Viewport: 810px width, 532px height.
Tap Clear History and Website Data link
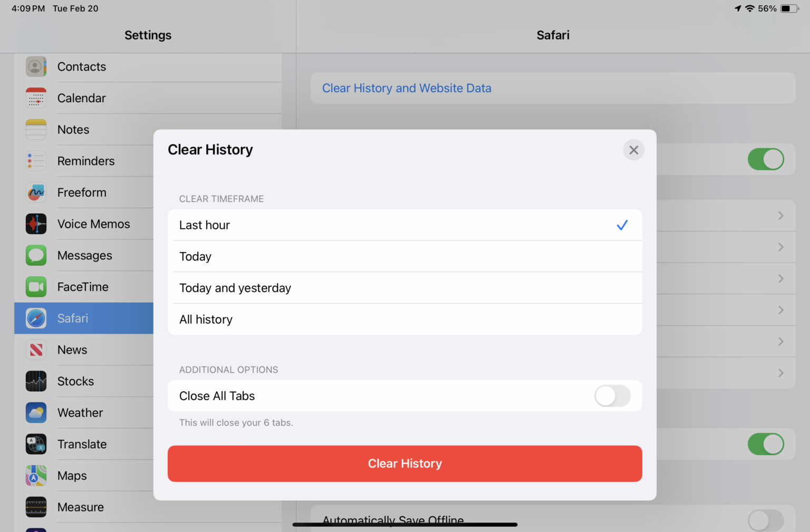coord(407,88)
